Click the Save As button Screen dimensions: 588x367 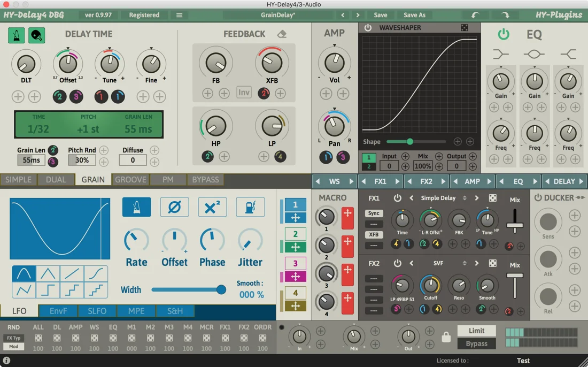point(414,15)
